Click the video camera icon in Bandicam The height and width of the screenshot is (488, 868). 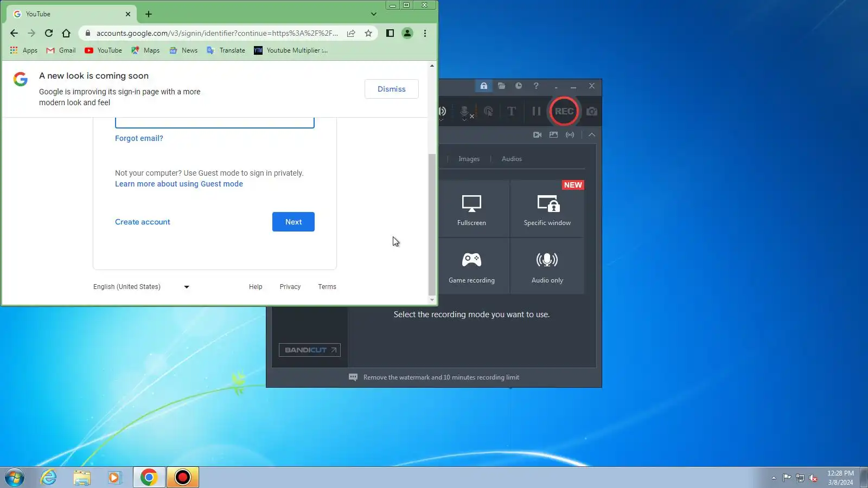[x=537, y=134]
